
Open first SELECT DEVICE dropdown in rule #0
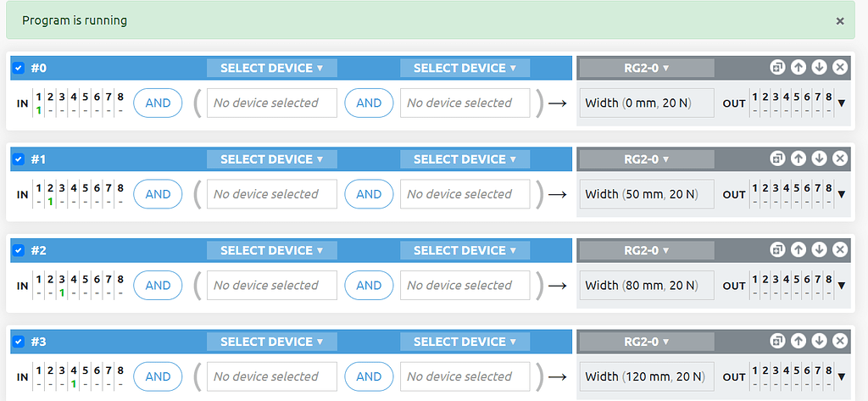coord(271,68)
